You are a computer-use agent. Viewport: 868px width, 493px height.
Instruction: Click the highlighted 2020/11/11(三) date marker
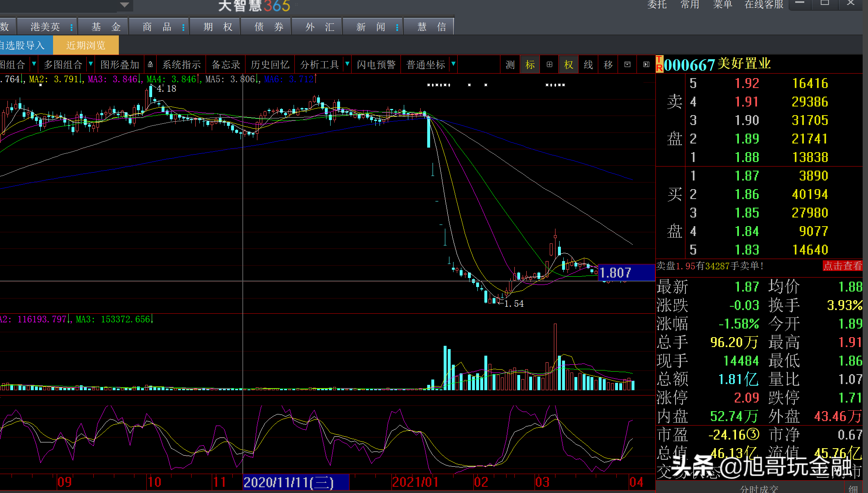tap(296, 482)
